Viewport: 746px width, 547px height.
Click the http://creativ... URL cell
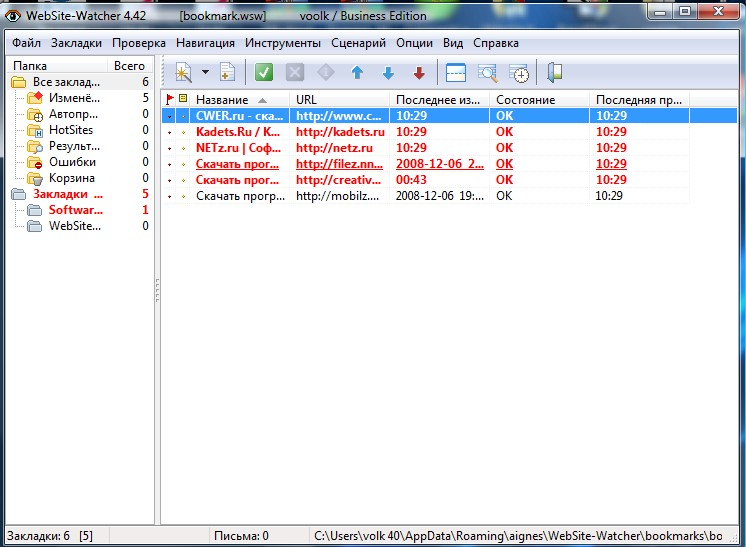(338, 180)
